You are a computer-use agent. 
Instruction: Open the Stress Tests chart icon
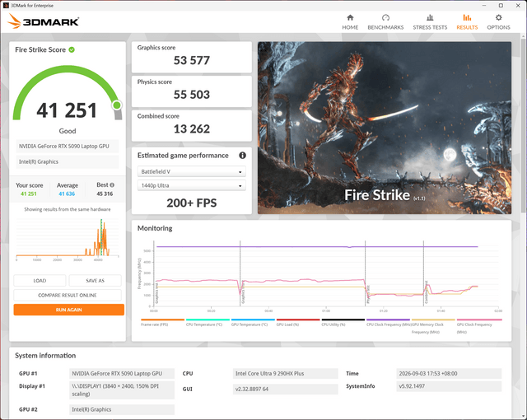click(x=430, y=17)
